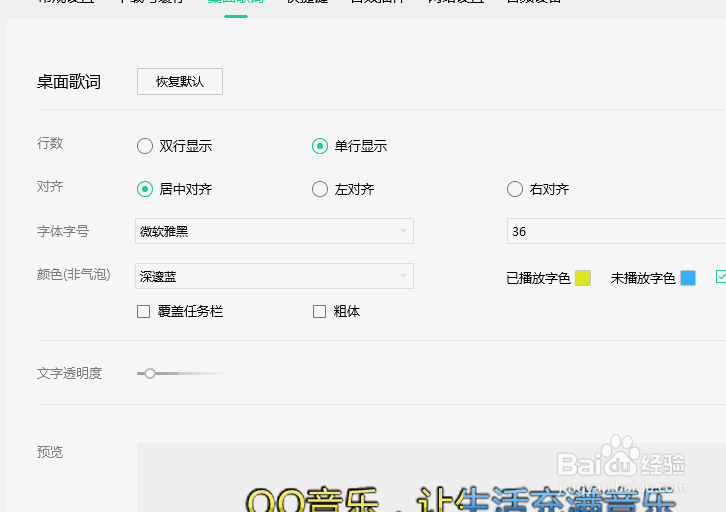726x512 pixels.
Task: Click the 恢复默认 restore defaults button
Action: [x=180, y=81]
